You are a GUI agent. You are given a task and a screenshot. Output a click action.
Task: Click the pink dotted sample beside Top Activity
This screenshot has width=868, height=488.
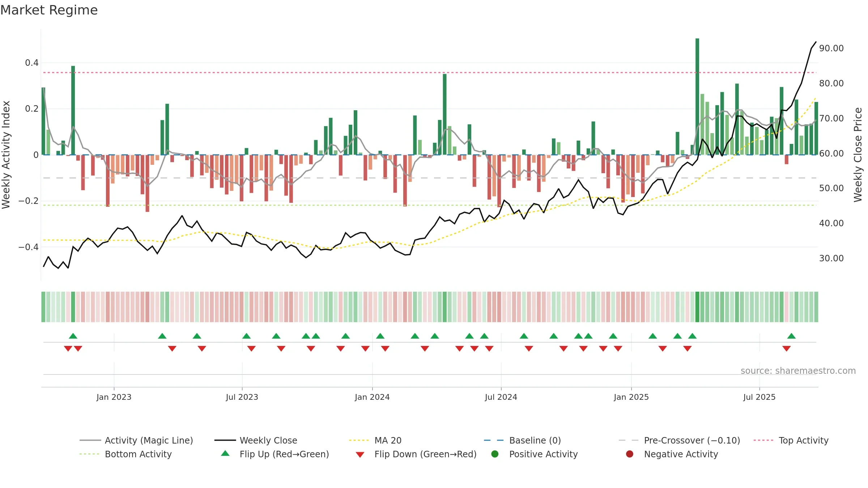coord(763,440)
